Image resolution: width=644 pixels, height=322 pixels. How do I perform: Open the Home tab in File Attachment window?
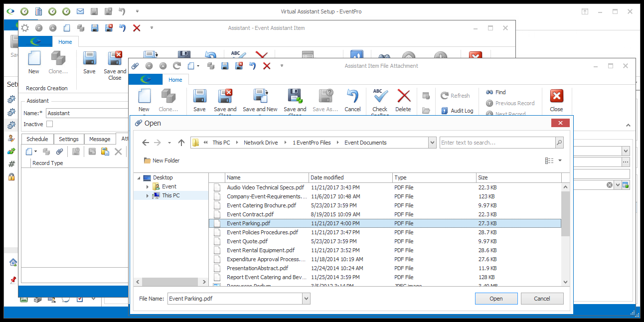(x=175, y=80)
